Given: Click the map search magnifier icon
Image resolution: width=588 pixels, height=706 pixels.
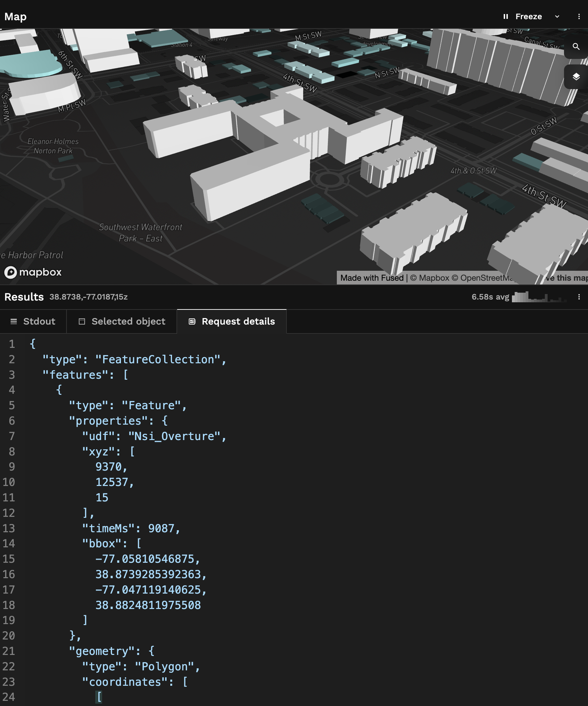Looking at the screenshot, I should 576,47.
